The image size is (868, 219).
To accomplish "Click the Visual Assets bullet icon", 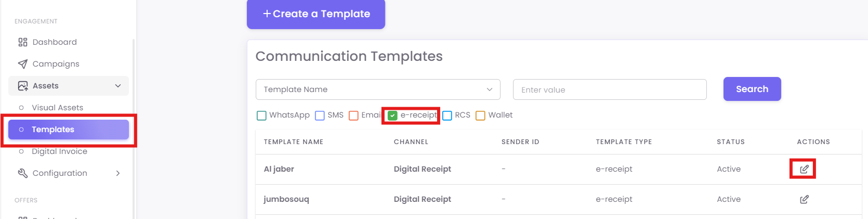I will tap(21, 108).
